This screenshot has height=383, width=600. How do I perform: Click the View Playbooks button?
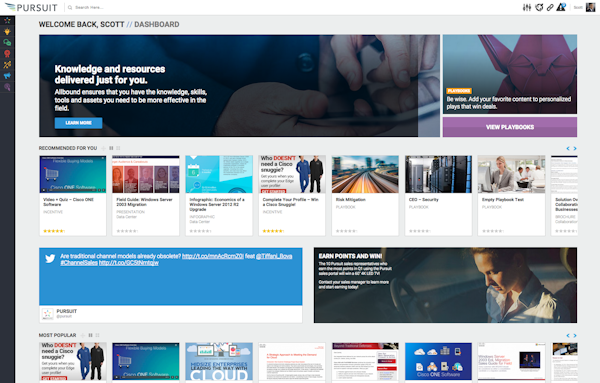click(x=510, y=127)
